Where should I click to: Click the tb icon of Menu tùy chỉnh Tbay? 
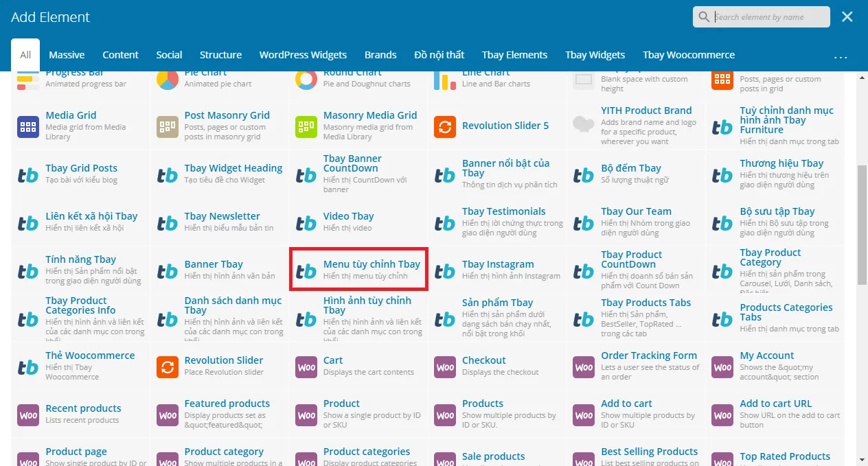point(306,271)
